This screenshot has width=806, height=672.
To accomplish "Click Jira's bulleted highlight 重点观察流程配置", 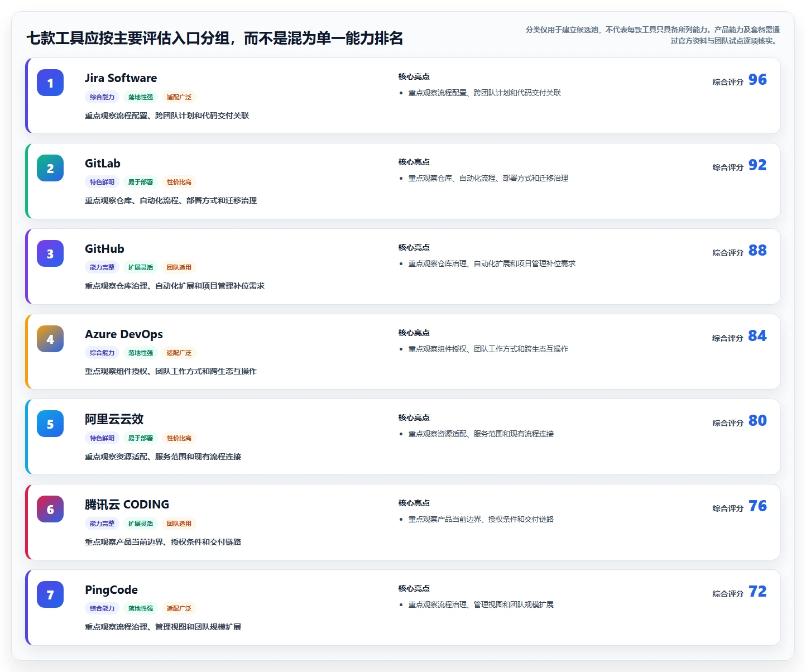I will (x=484, y=93).
